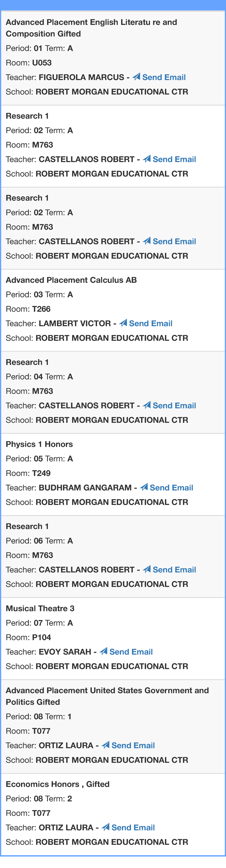Image resolution: width=226 pixels, height=868 pixels.
Task: Open Send Email text link for Budhram Gangaram
Action: tap(171, 488)
